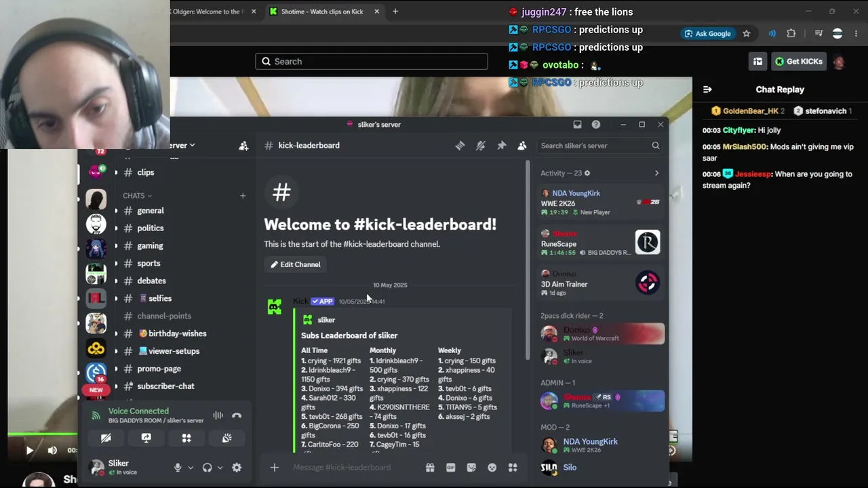The image size is (868, 488).
Task: Open the emoji picker
Action: [492, 467]
